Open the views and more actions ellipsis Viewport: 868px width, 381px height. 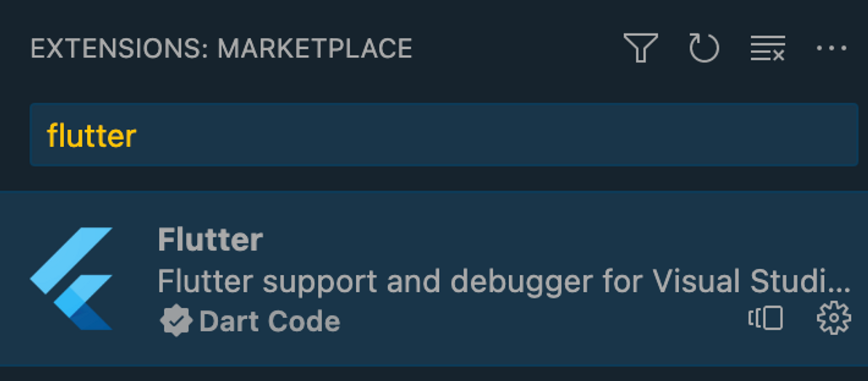click(831, 48)
